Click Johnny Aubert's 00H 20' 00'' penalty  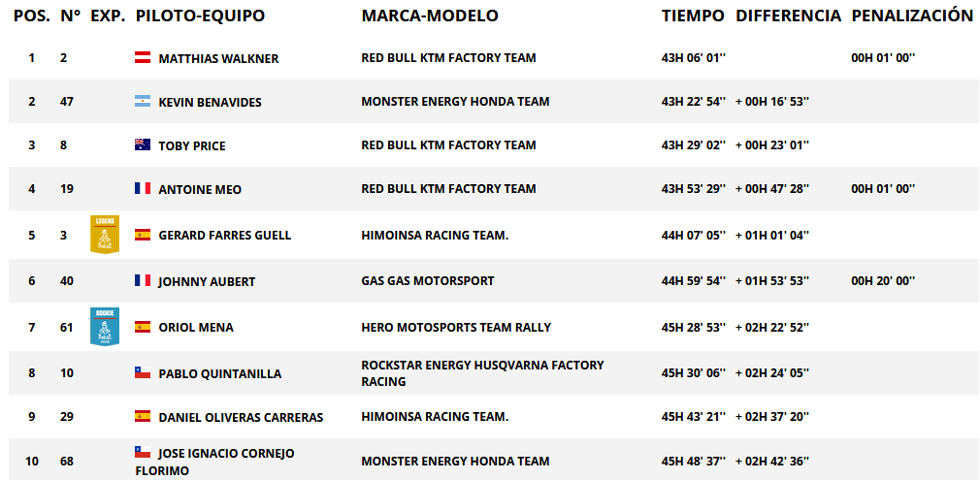883,281
